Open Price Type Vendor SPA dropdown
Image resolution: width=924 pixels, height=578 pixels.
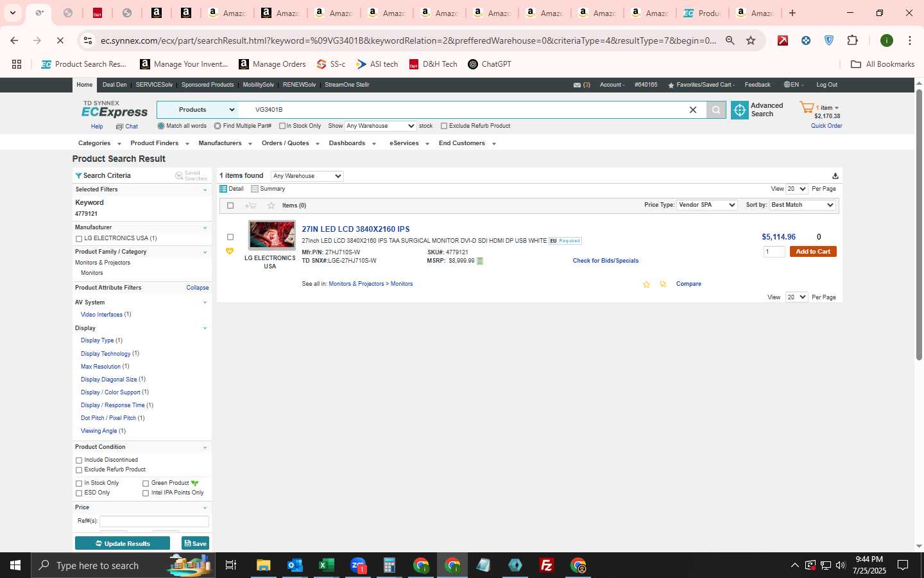click(x=706, y=205)
